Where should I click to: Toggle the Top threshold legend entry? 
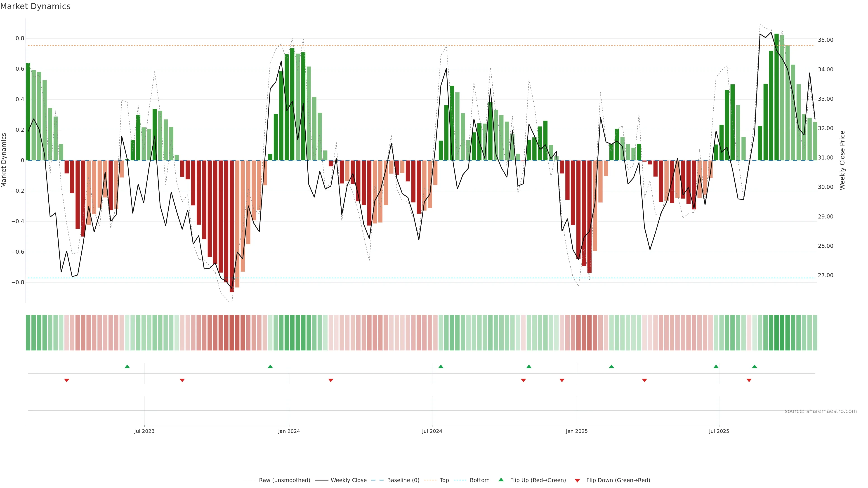(444, 480)
